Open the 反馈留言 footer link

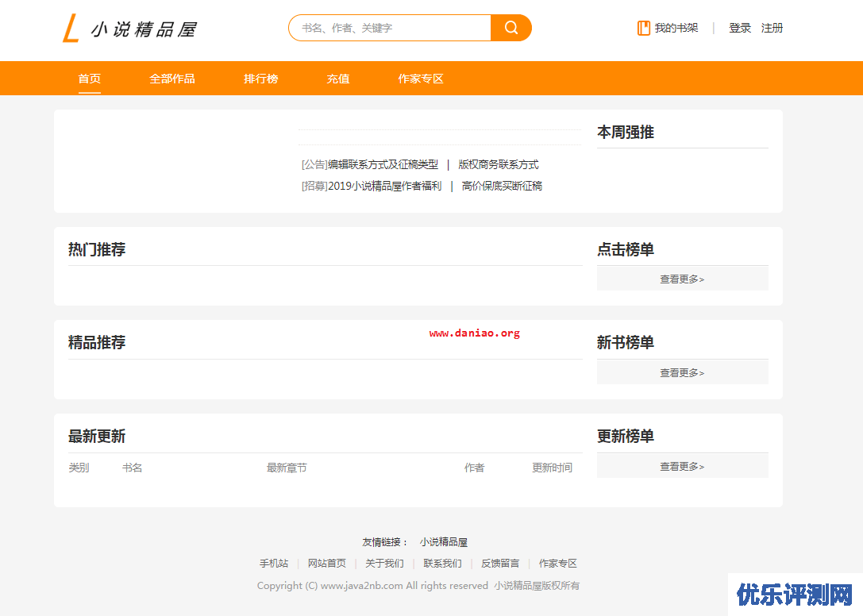(x=500, y=563)
